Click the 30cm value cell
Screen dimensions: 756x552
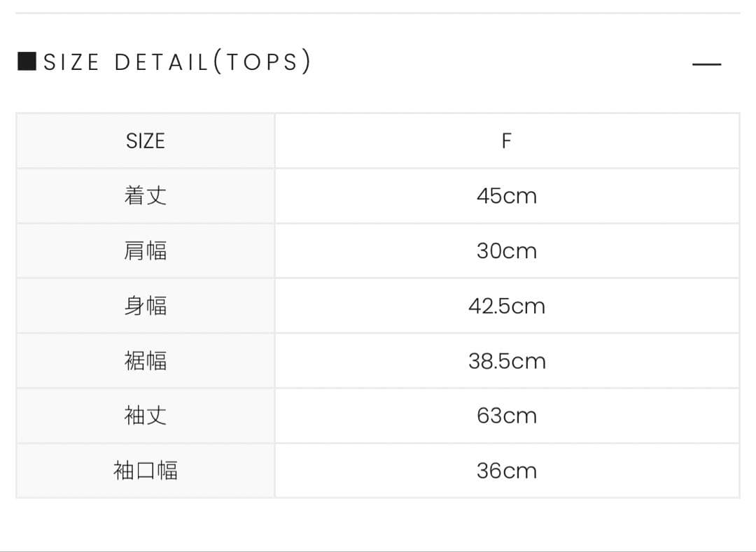(507, 251)
